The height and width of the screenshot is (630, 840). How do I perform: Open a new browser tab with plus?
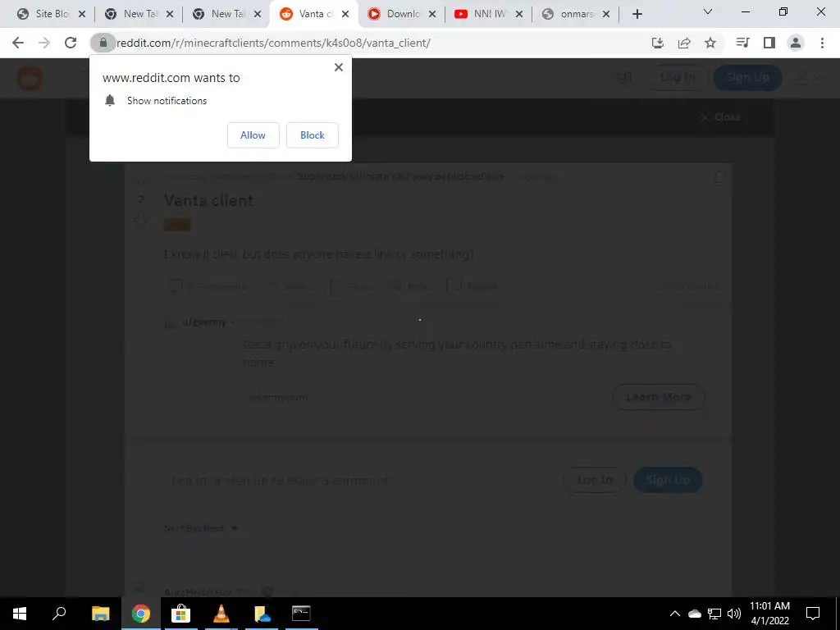pyautogui.click(x=637, y=15)
